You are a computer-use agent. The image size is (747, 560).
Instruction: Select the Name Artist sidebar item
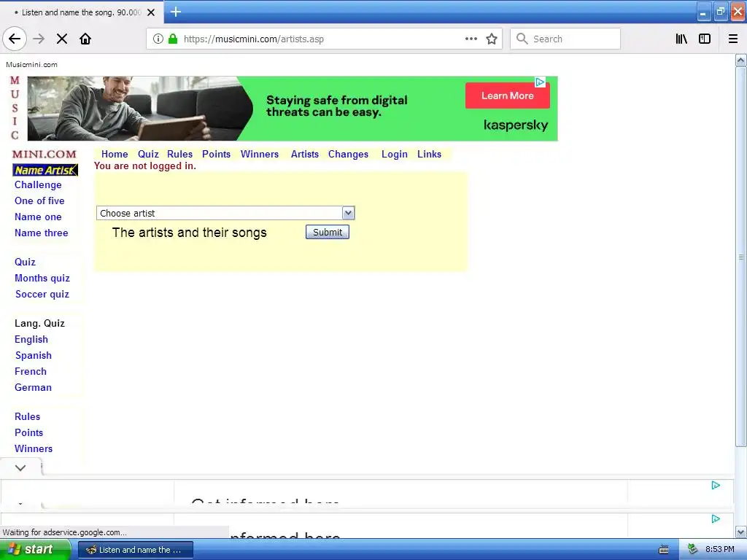click(45, 170)
